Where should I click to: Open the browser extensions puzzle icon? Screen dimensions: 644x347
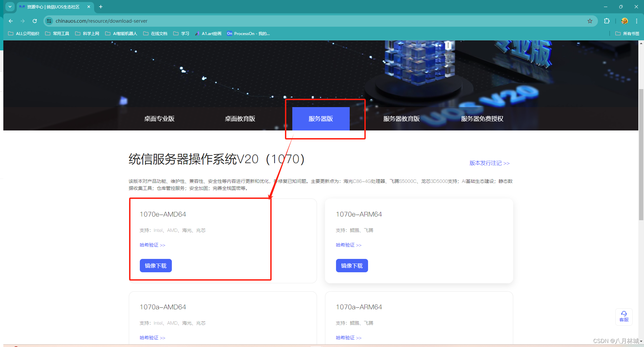tap(607, 21)
